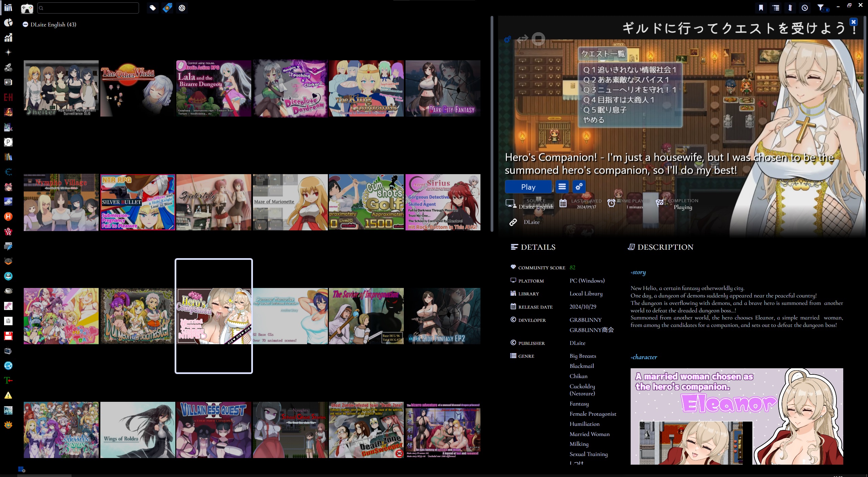This screenshot has width=868, height=477.
Task: Click the green T red arrow icon
Action: [x=8, y=380]
